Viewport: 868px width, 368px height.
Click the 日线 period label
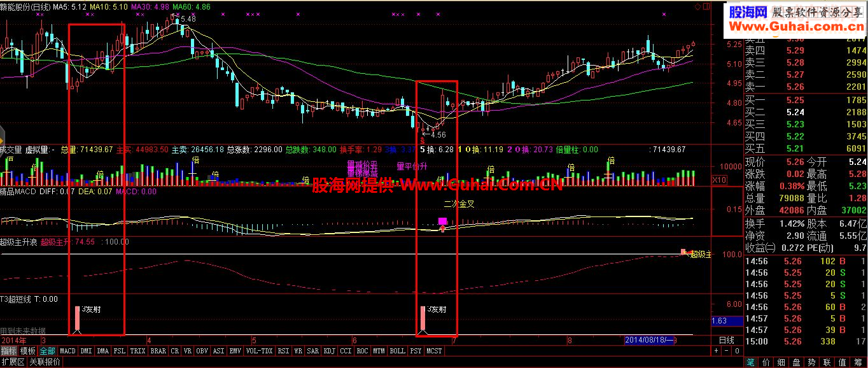727,341
